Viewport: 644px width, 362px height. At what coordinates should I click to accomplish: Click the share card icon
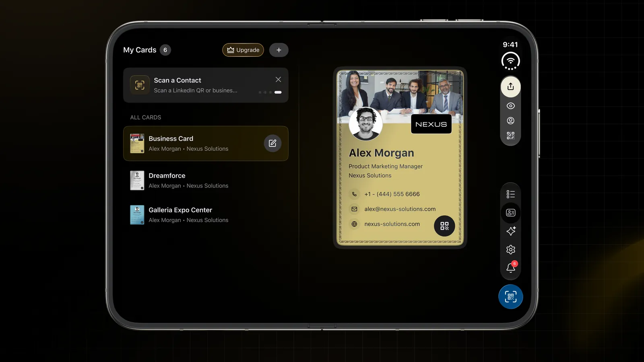[x=510, y=86]
